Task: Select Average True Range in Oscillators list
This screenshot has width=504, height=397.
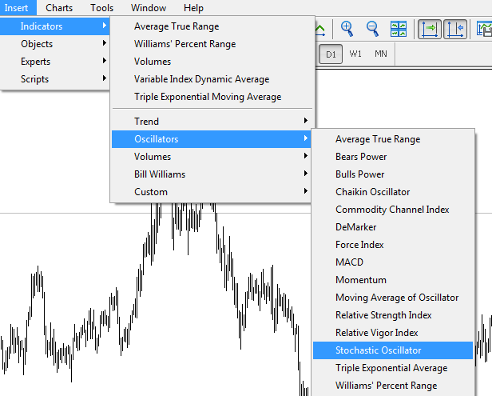Action: point(393,139)
